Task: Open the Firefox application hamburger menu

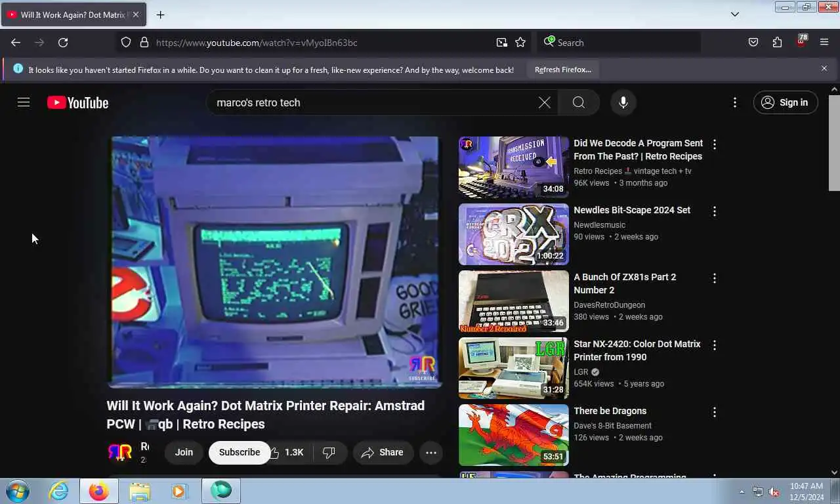Action: click(x=824, y=43)
